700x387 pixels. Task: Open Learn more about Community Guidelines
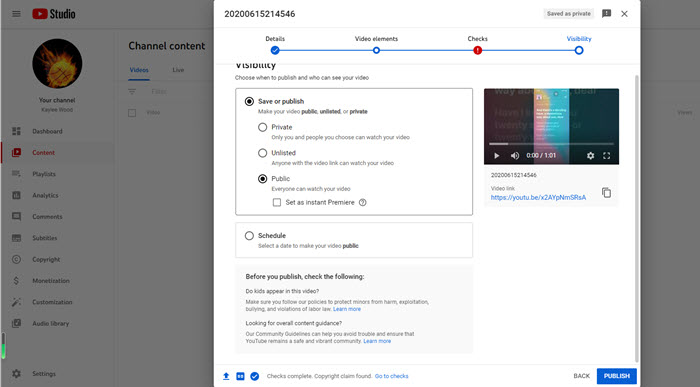[377, 341]
